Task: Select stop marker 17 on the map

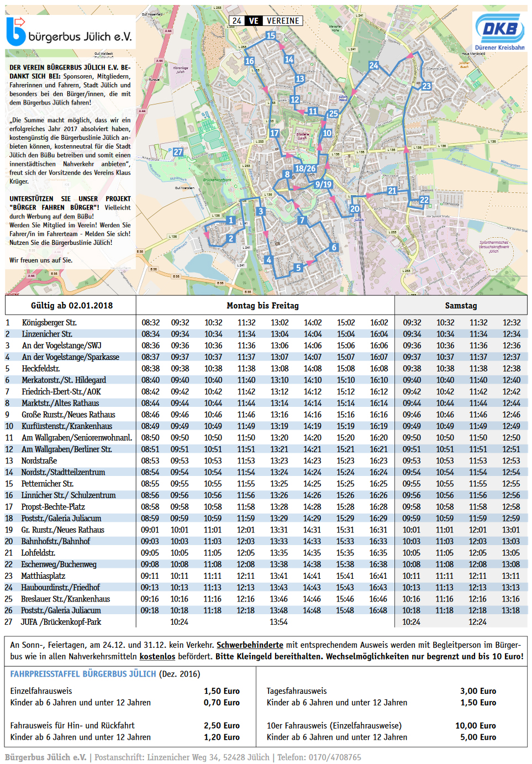Action: pos(275,133)
